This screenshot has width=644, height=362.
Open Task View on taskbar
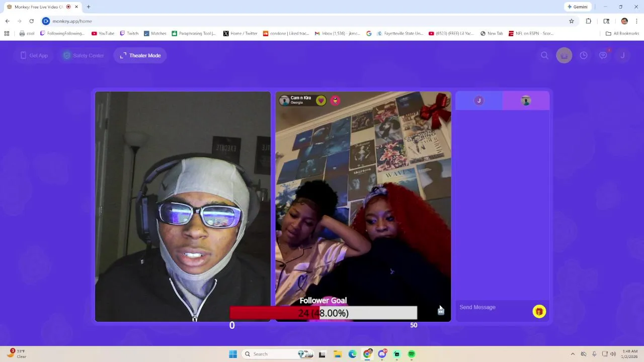(323, 354)
